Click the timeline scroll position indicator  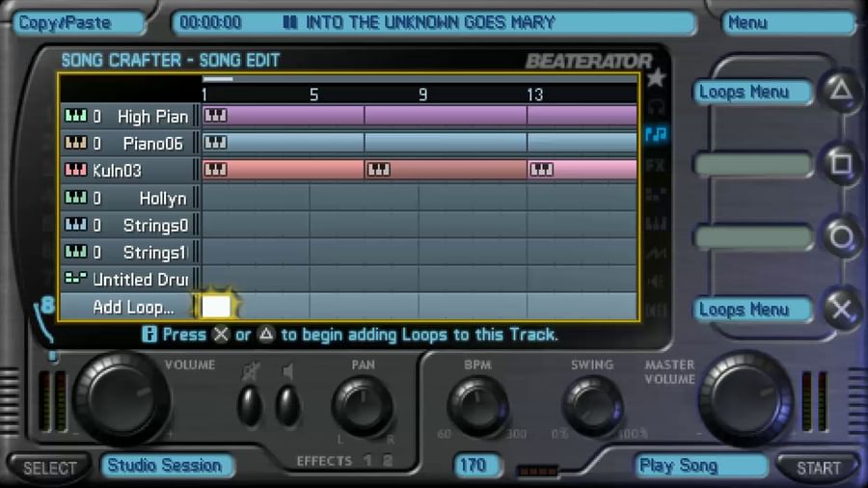click(x=218, y=79)
